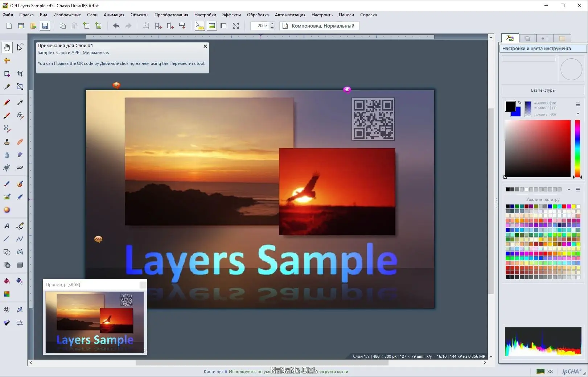Click in the red saturation color field

click(x=538, y=148)
